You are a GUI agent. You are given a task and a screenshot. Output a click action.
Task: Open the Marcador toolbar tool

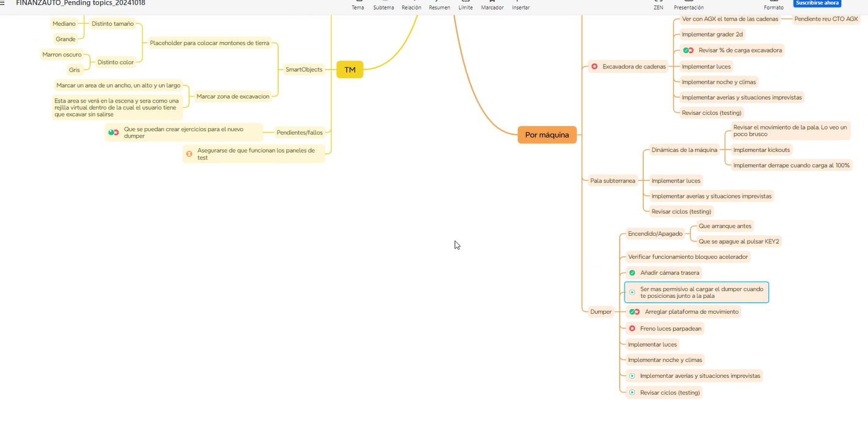[x=492, y=5]
